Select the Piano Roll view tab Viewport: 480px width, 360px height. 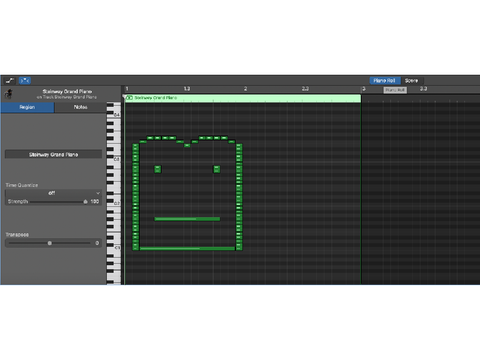point(385,81)
